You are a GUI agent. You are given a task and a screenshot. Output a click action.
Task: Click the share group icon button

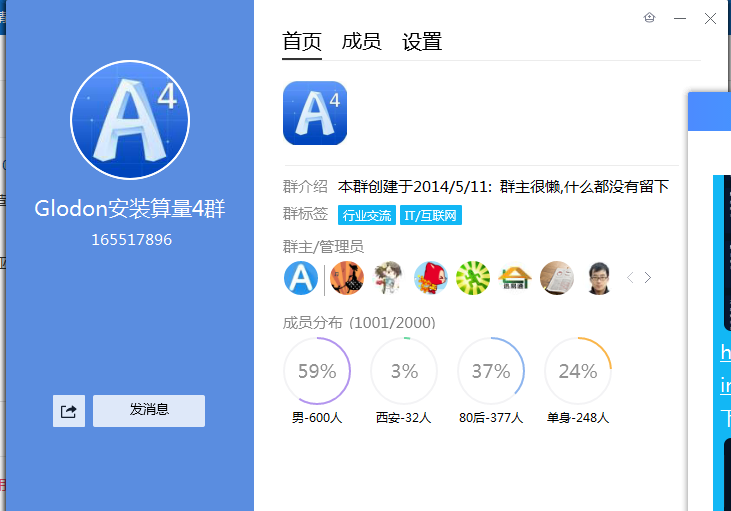pos(69,411)
